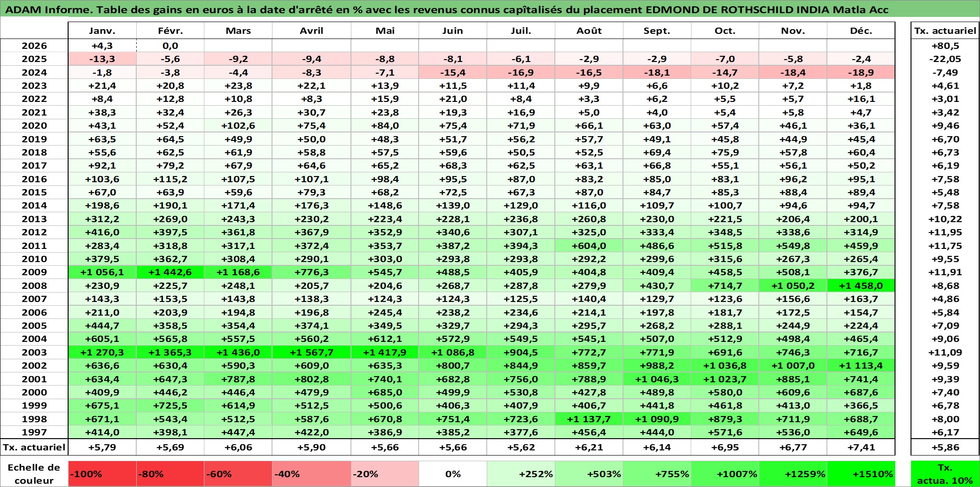Screen dimensions: 980x487
Task: Click the +1 442,6 cell in February 2009
Action: [170, 272]
